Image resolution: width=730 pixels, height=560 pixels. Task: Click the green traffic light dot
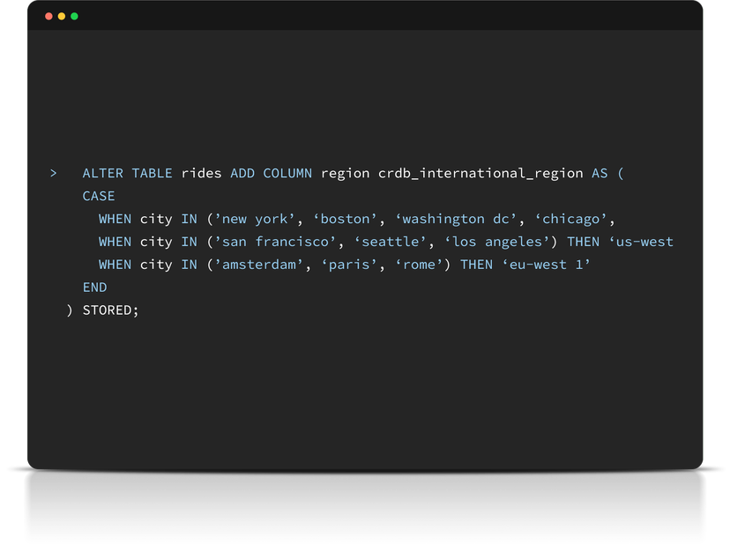click(x=74, y=16)
